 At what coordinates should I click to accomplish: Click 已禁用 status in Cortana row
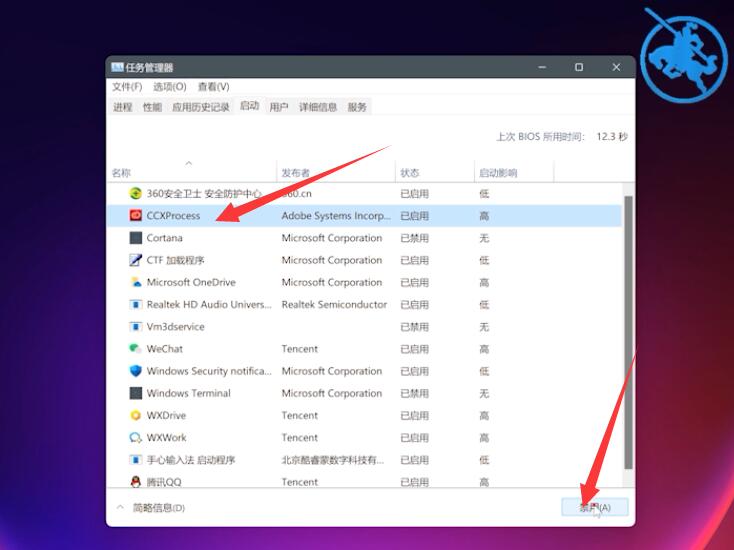click(x=414, y=238)
